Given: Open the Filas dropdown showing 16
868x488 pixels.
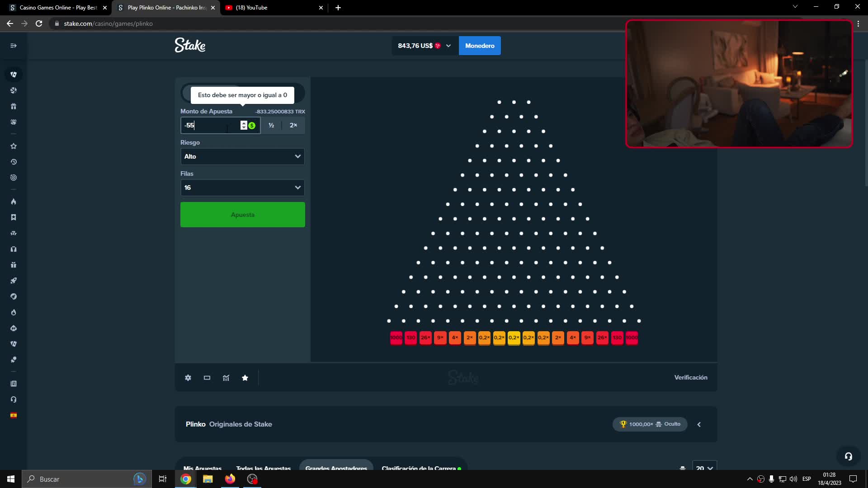Looking at the screenshot, I should (x=242, y=188).
